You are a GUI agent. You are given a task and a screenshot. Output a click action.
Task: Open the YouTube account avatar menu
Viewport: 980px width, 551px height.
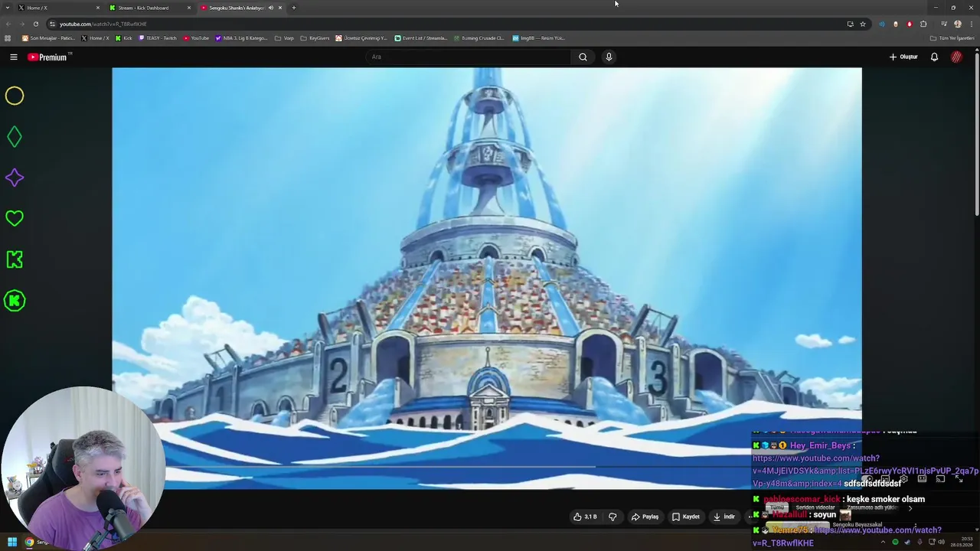tap(956, 57)
